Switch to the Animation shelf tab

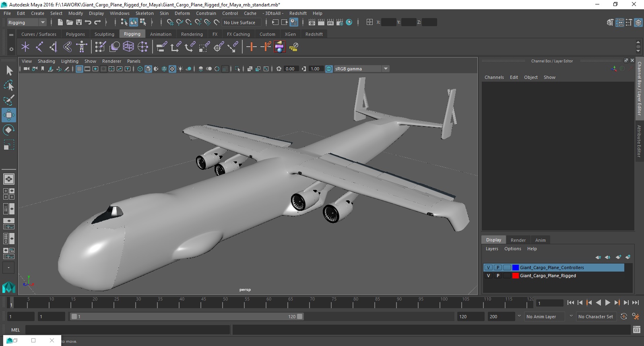click(x=161, y=34)
